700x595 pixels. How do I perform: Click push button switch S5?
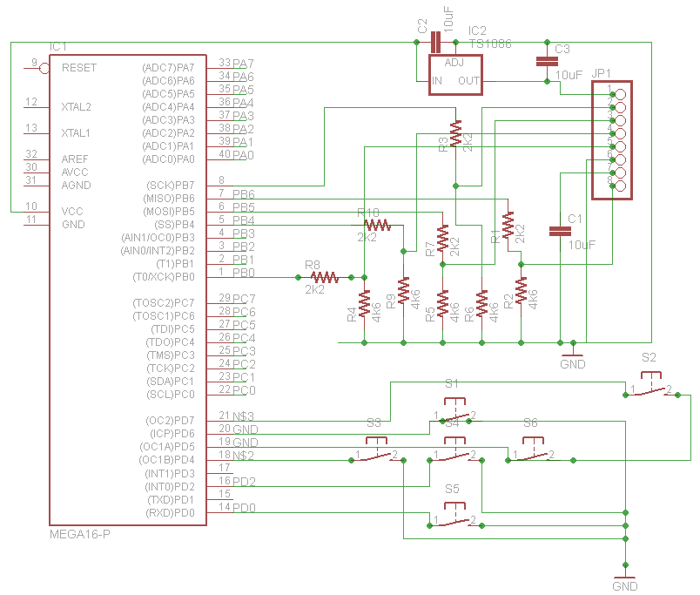pyautogui.click(x=451, y=520)
